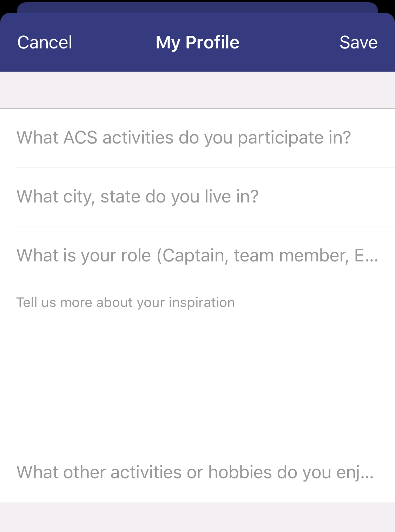Tap the Cancel button
Image resolution: width=395 pixels, height=532 pixels.
(45, 42)
